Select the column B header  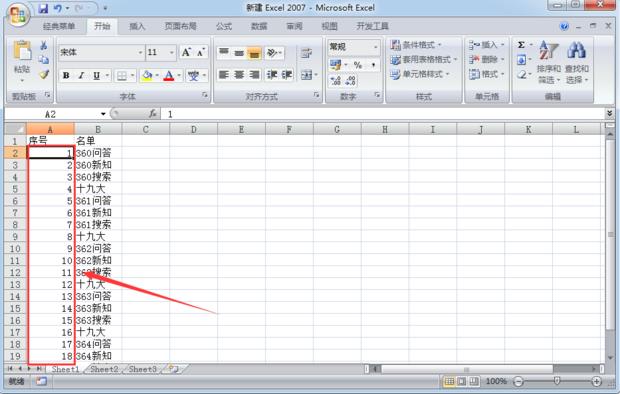coord(98,129)
